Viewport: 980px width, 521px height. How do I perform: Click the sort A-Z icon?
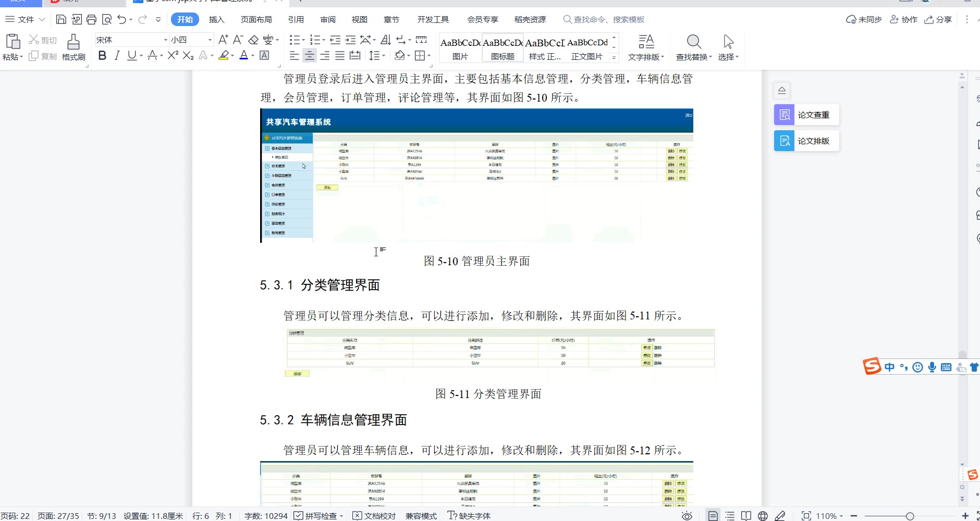click(386, 40)
